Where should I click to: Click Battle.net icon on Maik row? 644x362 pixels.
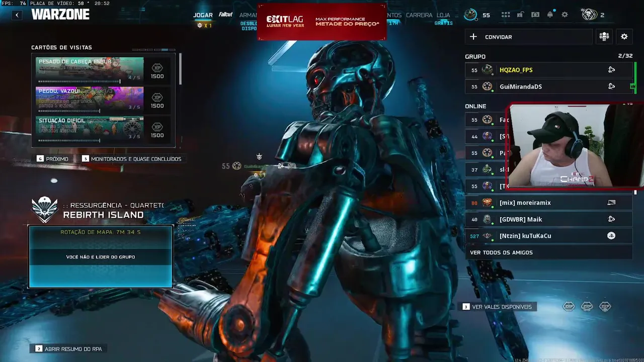pyautogui.click(x=611, y=219)
